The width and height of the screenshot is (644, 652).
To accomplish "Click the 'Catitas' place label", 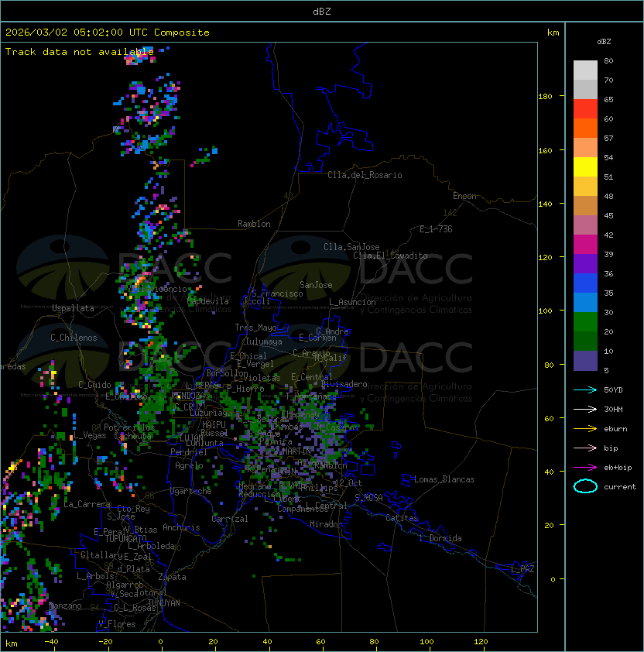I will [x=402, y=518].
